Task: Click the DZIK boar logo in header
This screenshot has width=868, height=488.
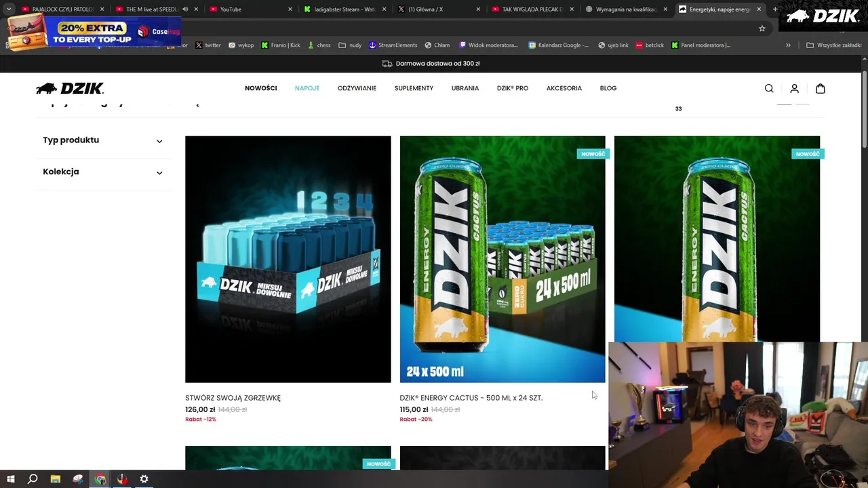Action: tap(70, 88)
